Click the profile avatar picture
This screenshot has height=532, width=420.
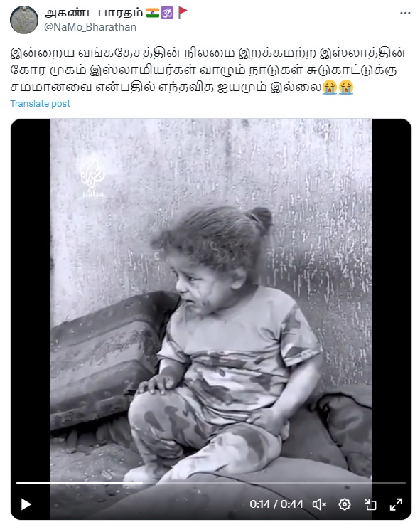click(24, 20)
